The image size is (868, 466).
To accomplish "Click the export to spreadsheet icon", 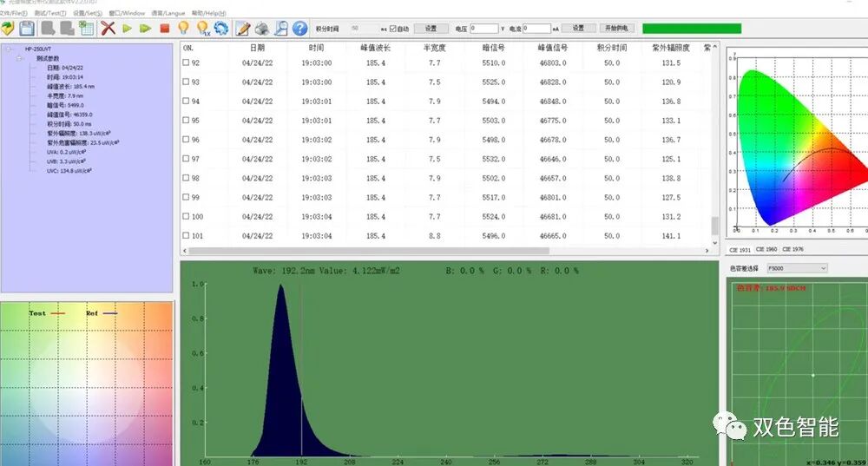I will pyautogui.click(x=86, y=29).
